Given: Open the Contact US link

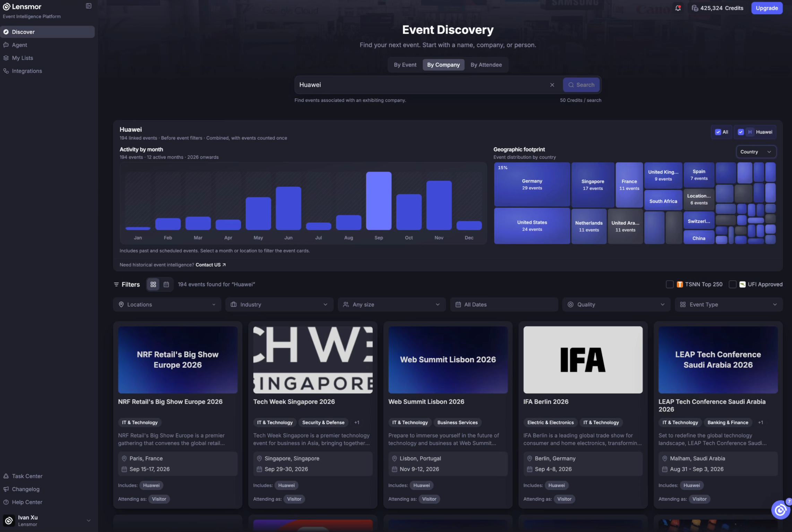Looking at the screenshot, I should click(x=210, y=265).
